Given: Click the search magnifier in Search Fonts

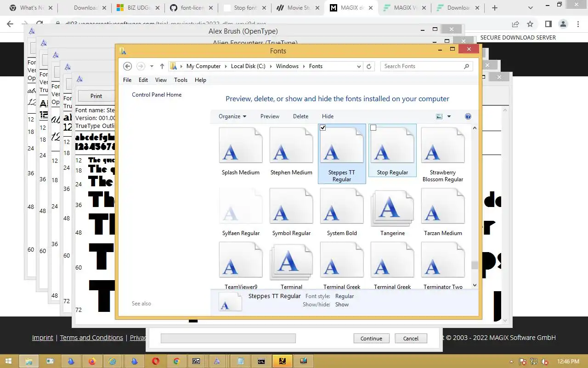Looking at the screenshot, I should click(x=467, y=66).
